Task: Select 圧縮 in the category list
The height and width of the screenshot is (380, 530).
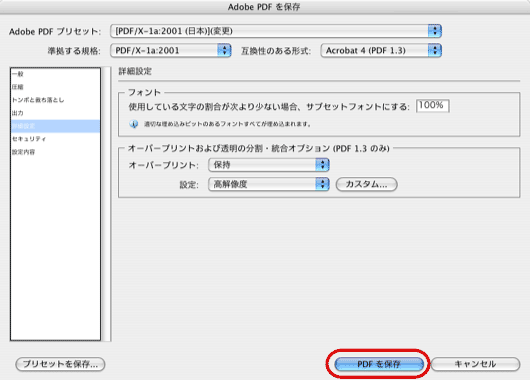Action: click(55, 87)
